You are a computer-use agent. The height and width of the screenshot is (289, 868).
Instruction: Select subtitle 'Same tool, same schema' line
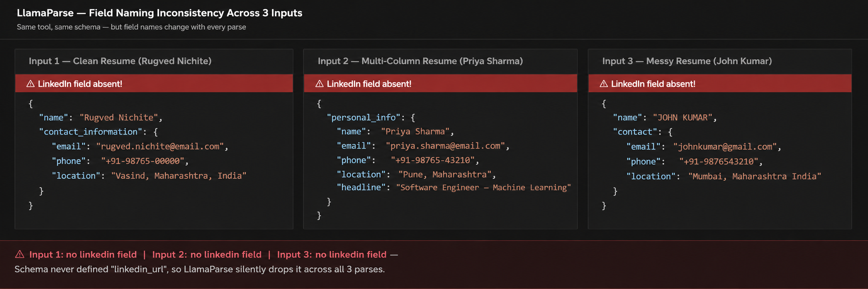tap(131, 27)
